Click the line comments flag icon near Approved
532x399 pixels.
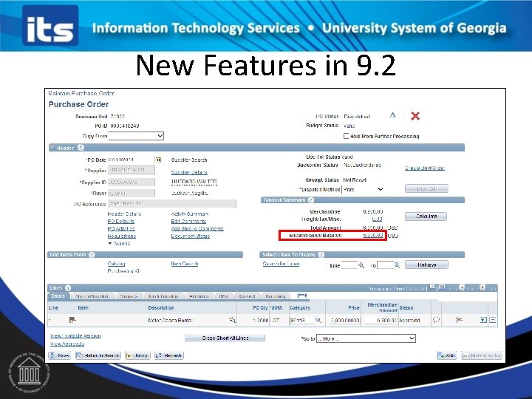click(x=460, y=320)
